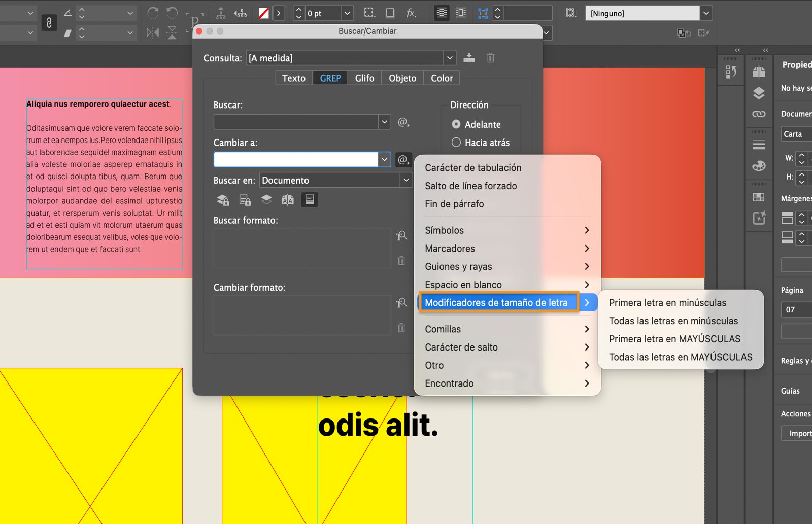Choose Carácter de tabulación menu entry
This screenshot has height=524, width=812.
[x=507, y=168]
